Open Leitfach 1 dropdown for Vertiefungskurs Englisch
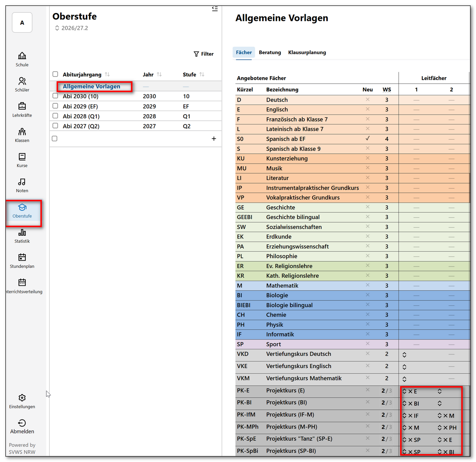 tap(405, 367)
